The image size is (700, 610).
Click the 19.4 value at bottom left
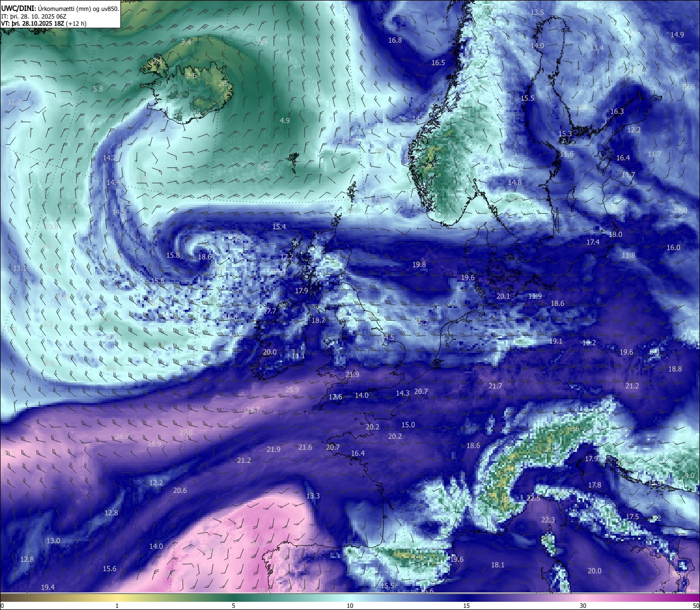(x=48, y=588)
